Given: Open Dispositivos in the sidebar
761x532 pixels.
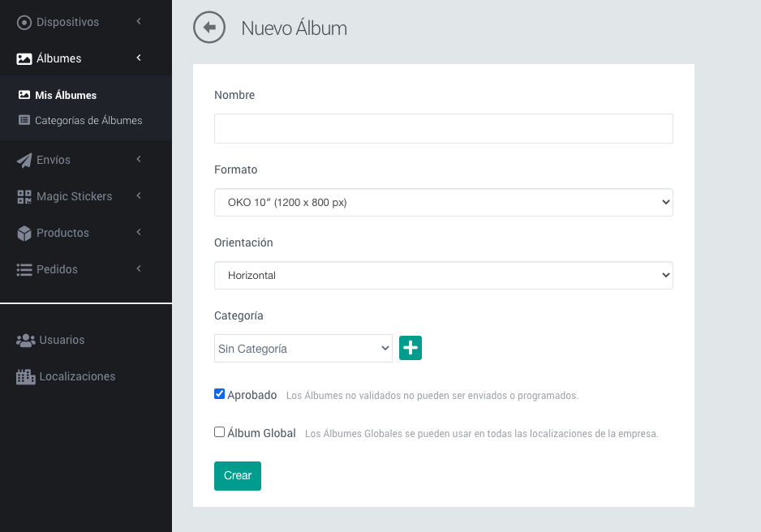Looking at the screenshot, I should pos(67,23).
